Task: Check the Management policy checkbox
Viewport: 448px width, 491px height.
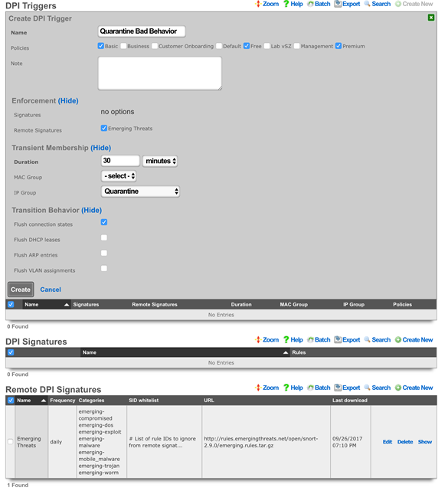Action: coord(297,46)
